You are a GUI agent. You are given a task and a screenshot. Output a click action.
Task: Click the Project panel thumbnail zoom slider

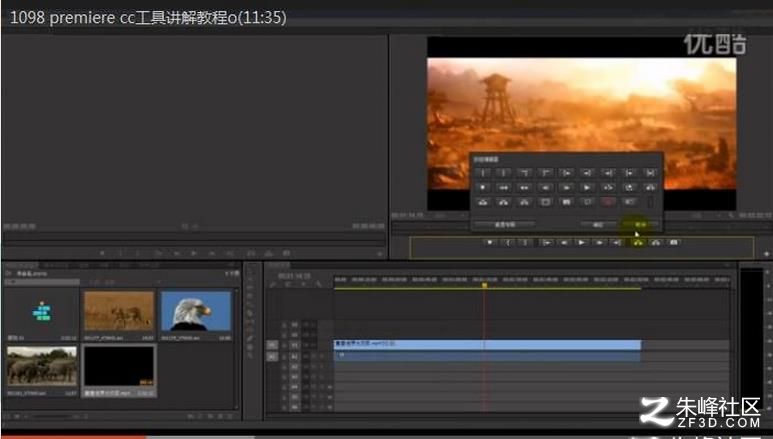pos(52,417)
